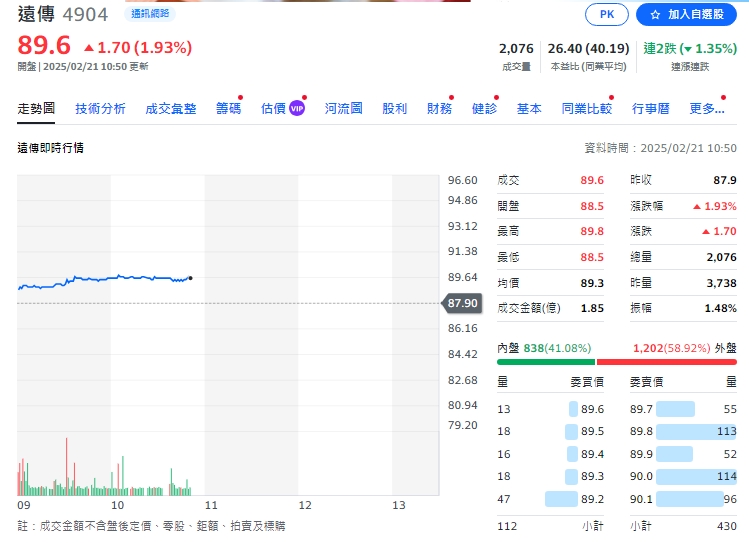749x543 pixels.
Task: Click the intraday price line chart
Action: click(105, 281)
